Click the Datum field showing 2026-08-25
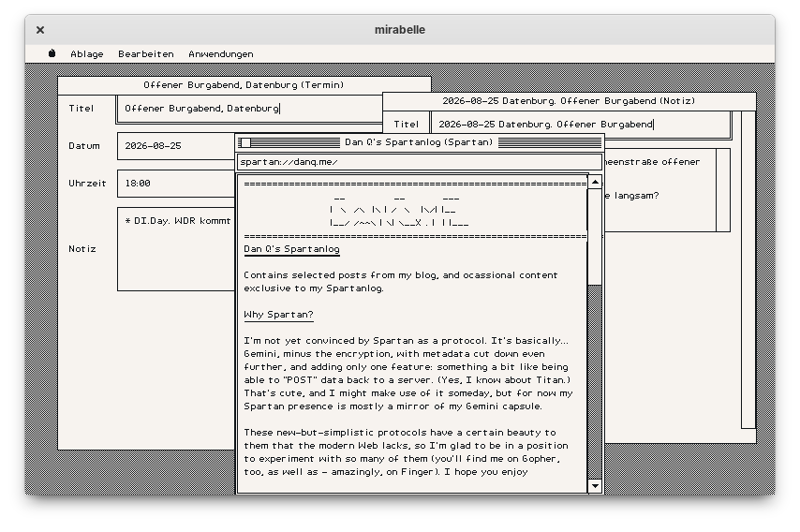Image resolution: width=800 pixels, height=532 pixels. pos(176,146)
